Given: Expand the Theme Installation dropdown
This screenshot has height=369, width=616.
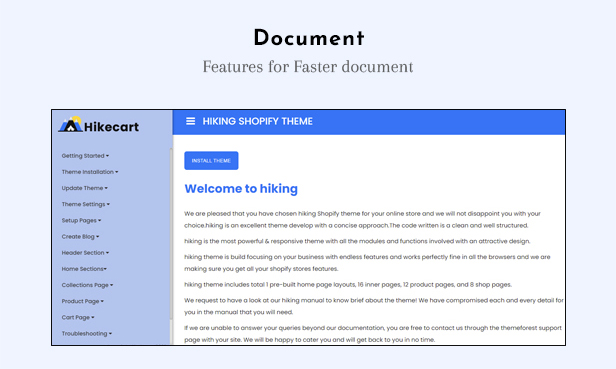Looking at the screenshot, I should 90,172.
